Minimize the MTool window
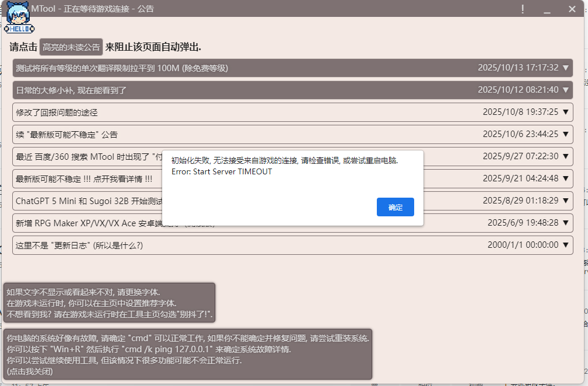 547,10
